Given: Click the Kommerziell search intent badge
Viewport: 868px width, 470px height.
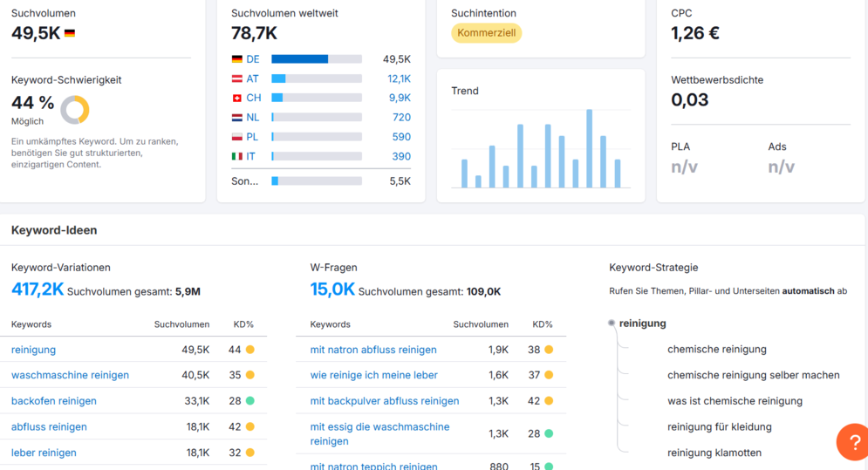Looking at the screenshot, I should point(486,33).
